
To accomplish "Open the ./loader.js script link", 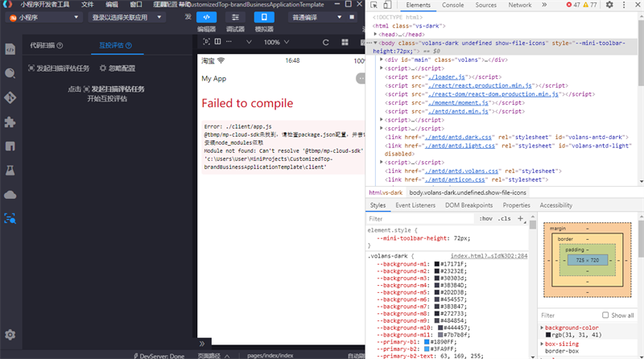I will (447, 76).
